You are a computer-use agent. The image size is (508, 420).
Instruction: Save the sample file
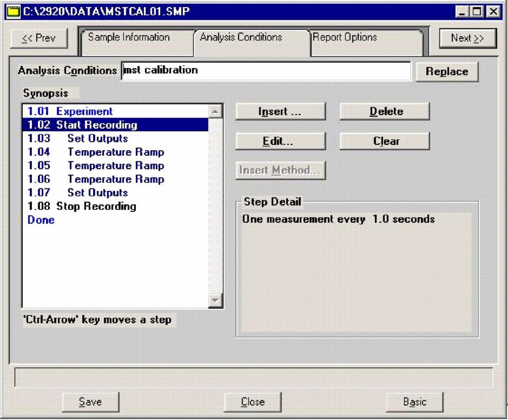pyautogui.click(x=90, y=402)
